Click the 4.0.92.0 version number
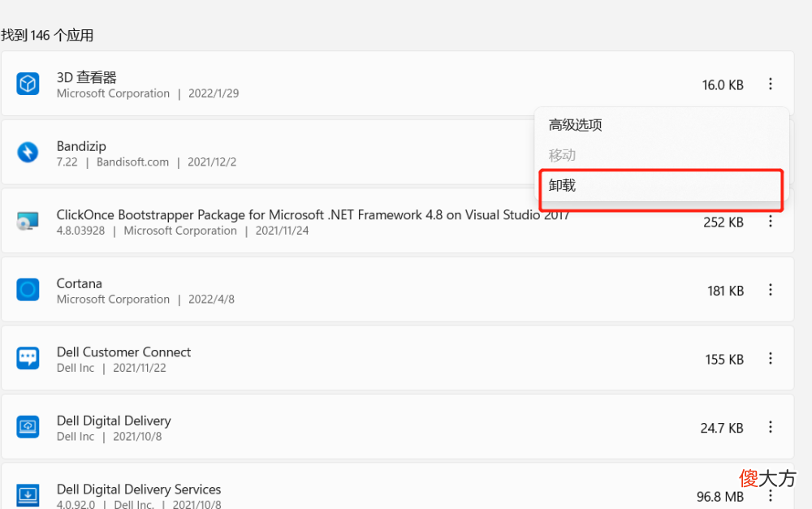 (76, 504)
